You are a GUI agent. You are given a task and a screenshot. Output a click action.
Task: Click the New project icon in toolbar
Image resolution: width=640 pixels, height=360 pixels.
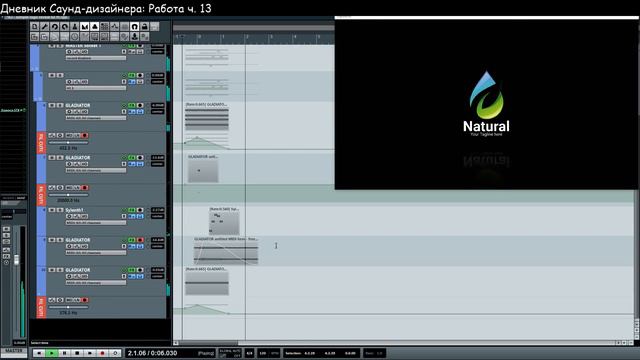point(34,27)
